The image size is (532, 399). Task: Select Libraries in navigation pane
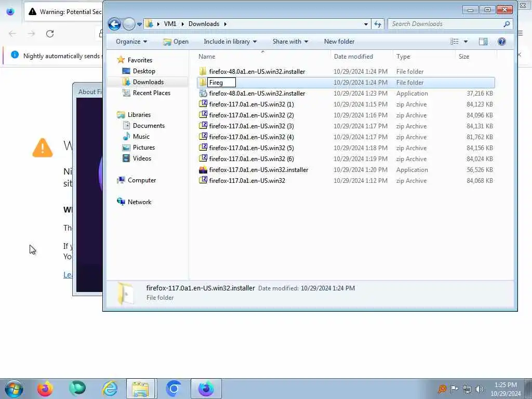tap(139, 115)
